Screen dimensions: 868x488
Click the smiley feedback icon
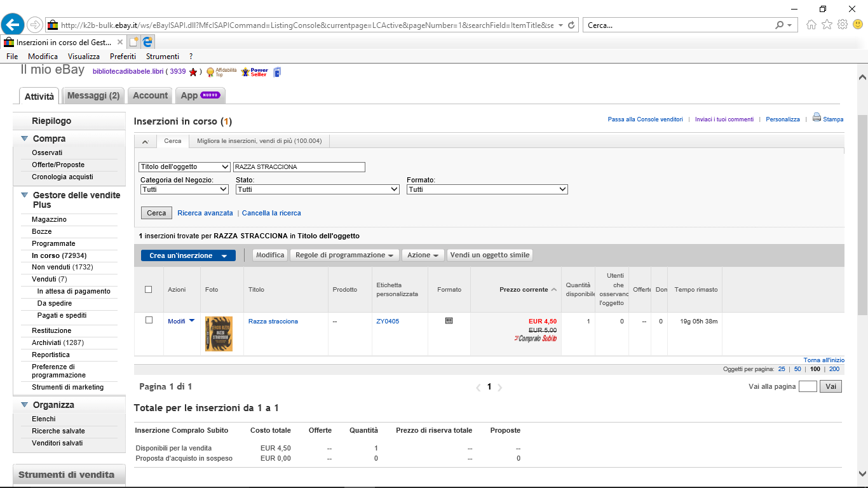[858, 25]
